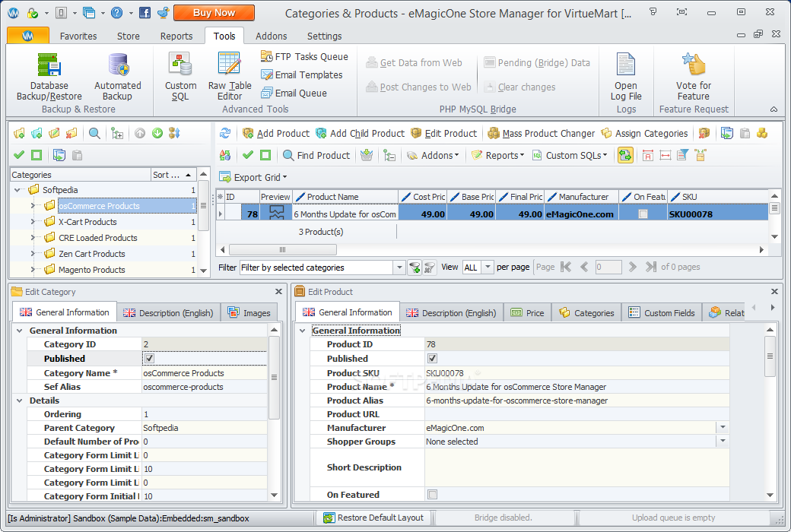Open the Email Queue
The width and height of the screenshot is (791, 532).
tap(294, 93)
